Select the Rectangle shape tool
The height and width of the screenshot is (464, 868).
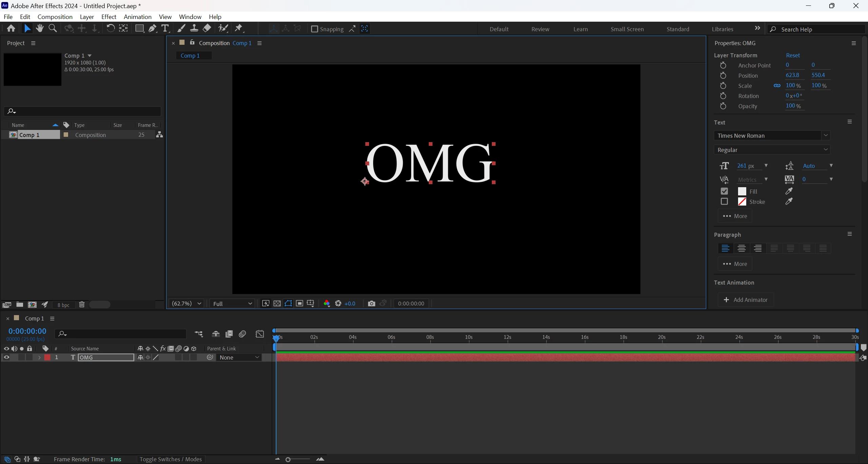point(139,28)
